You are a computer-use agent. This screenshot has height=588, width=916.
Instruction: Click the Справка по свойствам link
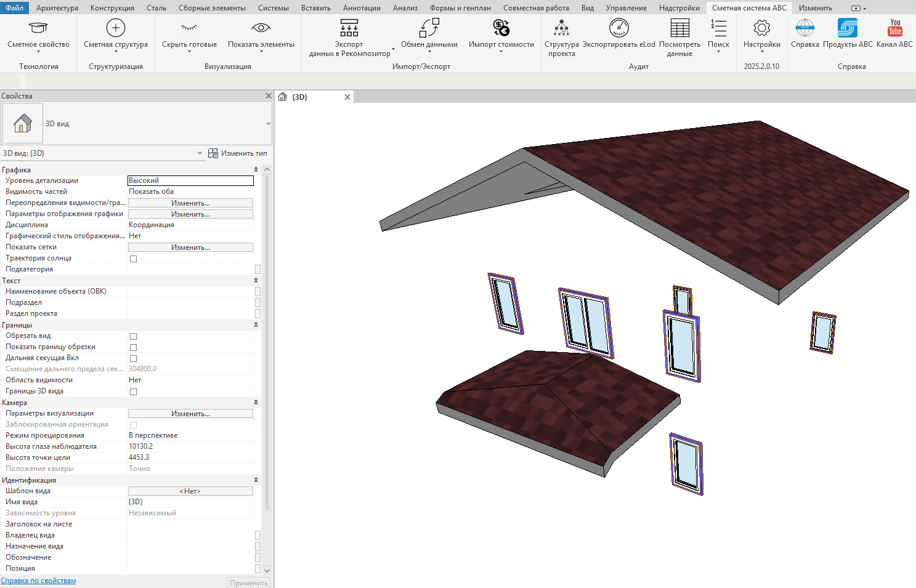38,581
